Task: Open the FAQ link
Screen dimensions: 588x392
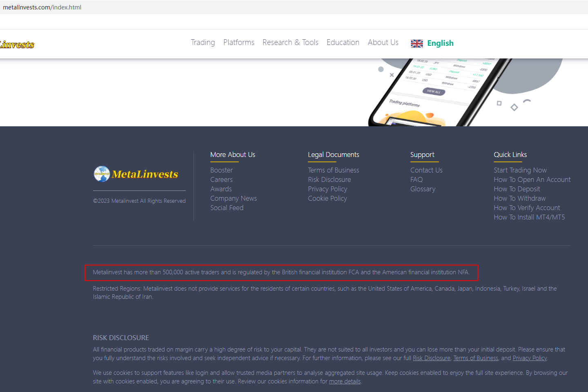Action: click(416, 179)
